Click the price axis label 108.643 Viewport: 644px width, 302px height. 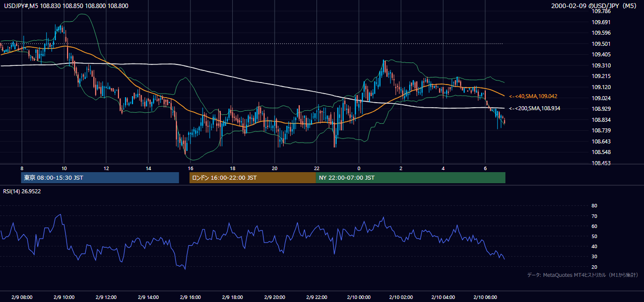coord(601,141)
